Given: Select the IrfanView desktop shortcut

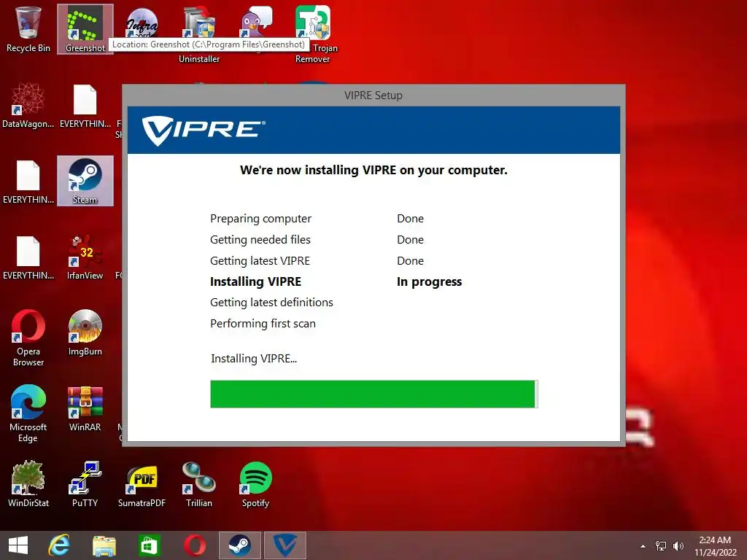Looking at the screenshot, I should 85,257.
